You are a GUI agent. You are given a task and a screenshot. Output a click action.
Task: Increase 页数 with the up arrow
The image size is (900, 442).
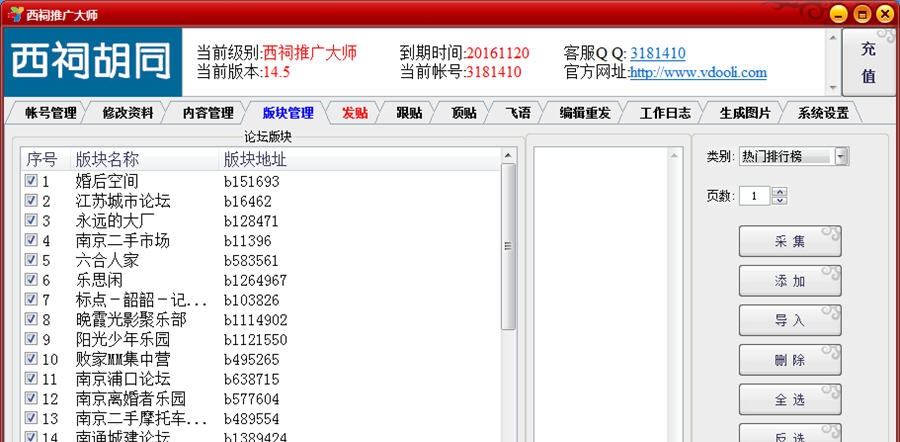point(779,192)
